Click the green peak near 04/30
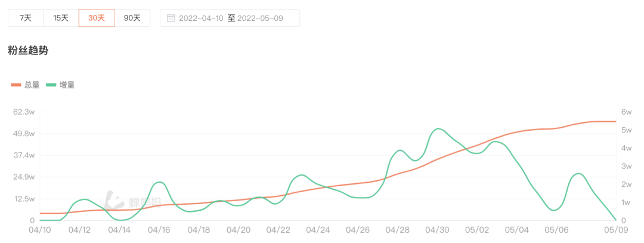 click(x=438, y=128)
